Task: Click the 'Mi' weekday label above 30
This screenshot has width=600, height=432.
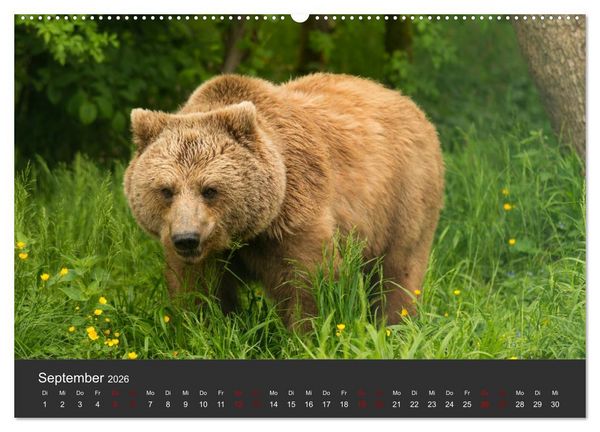Action: click(555, 393)
